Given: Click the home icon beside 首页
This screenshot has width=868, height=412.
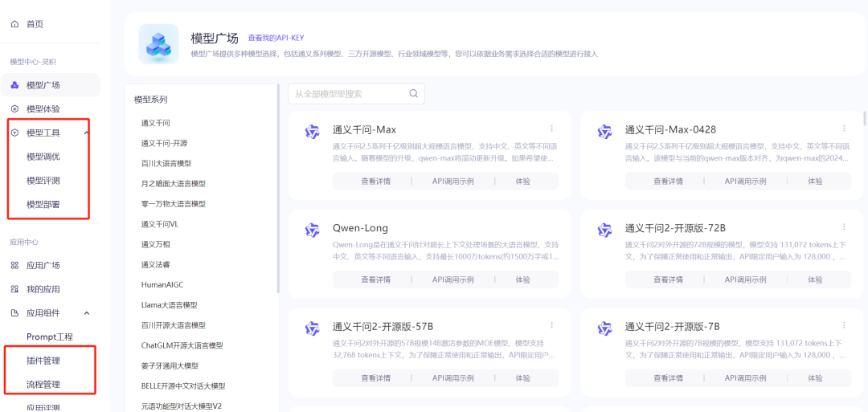Looking at the screenshot, I should (x=15, y=24).
